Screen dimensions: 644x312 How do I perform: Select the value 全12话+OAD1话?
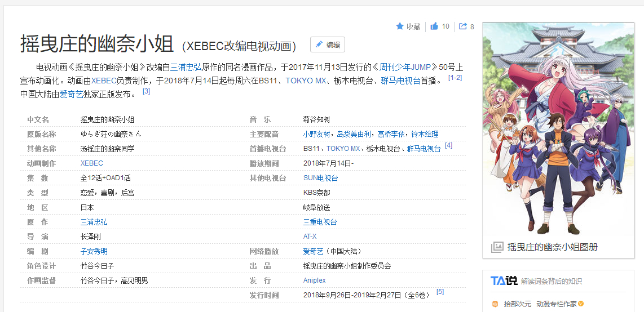tap(105, 178)
